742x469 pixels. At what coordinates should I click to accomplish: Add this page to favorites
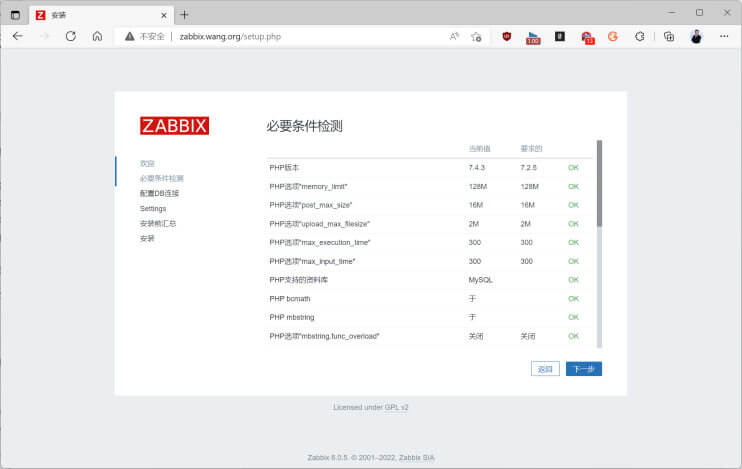tap(476, 36)
